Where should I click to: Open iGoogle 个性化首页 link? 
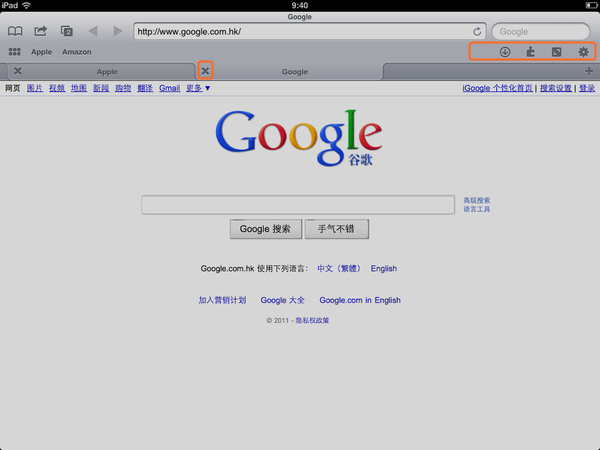(x=497, y=88)
